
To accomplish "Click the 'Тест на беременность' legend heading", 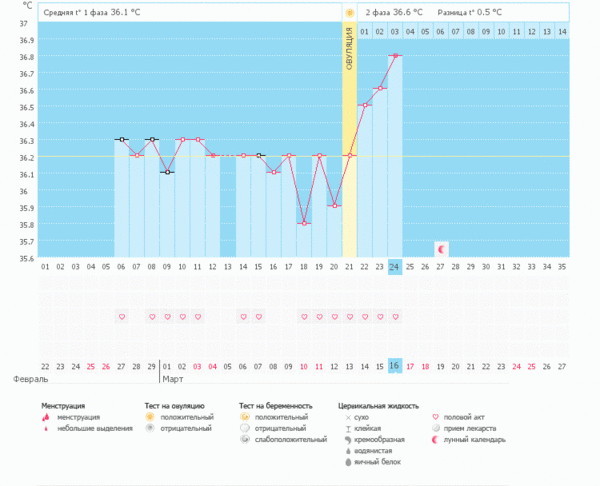I will pyautogui.click(x=276, y=406).
